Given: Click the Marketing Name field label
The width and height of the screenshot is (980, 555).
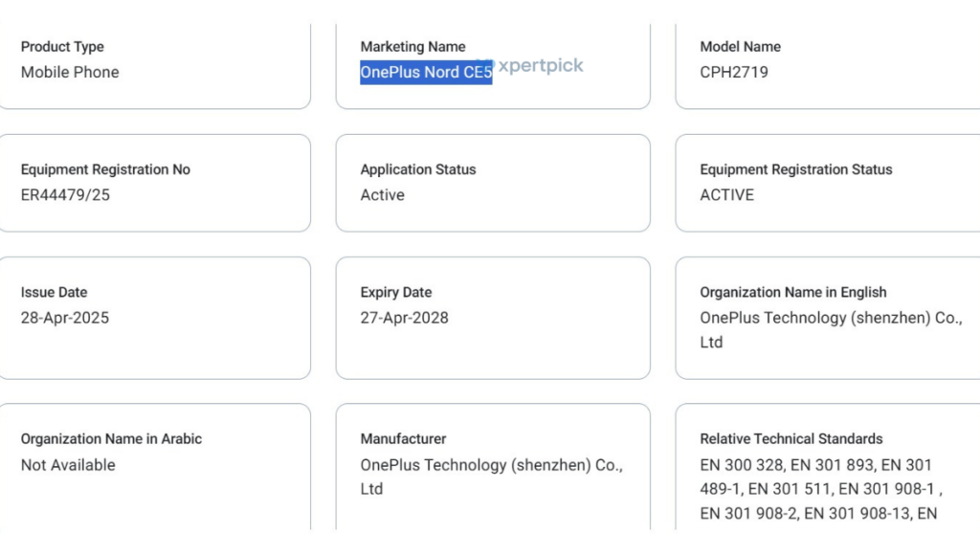Looking at the screenshot, I should [412, 47].
